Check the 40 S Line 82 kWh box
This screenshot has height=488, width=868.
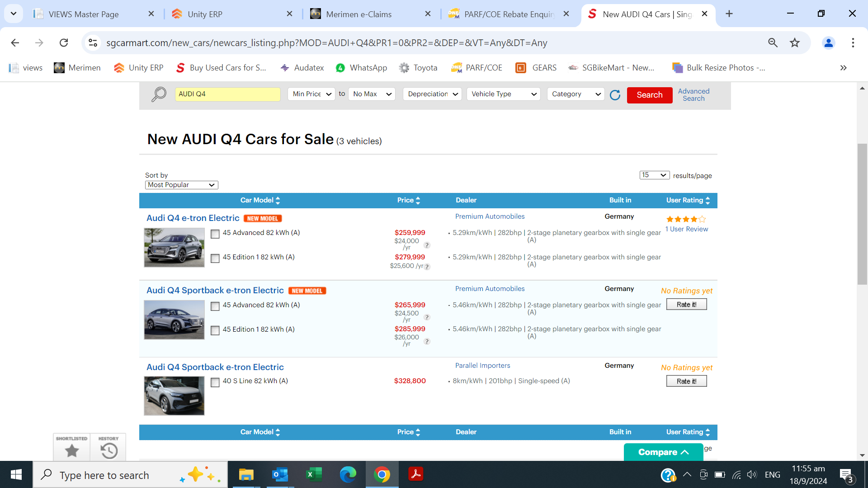215,382
